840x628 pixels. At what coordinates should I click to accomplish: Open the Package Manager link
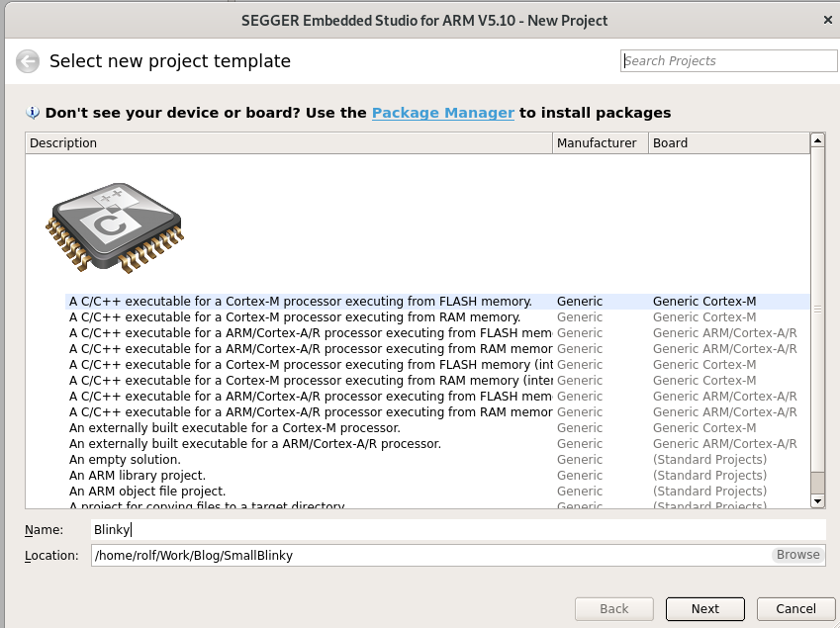click(443, 113)
